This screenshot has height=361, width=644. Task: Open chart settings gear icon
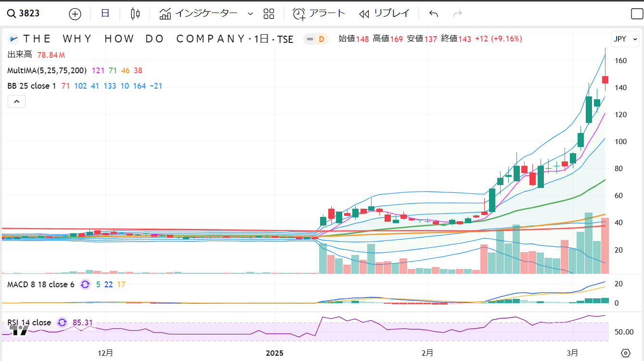coord(626,353)
